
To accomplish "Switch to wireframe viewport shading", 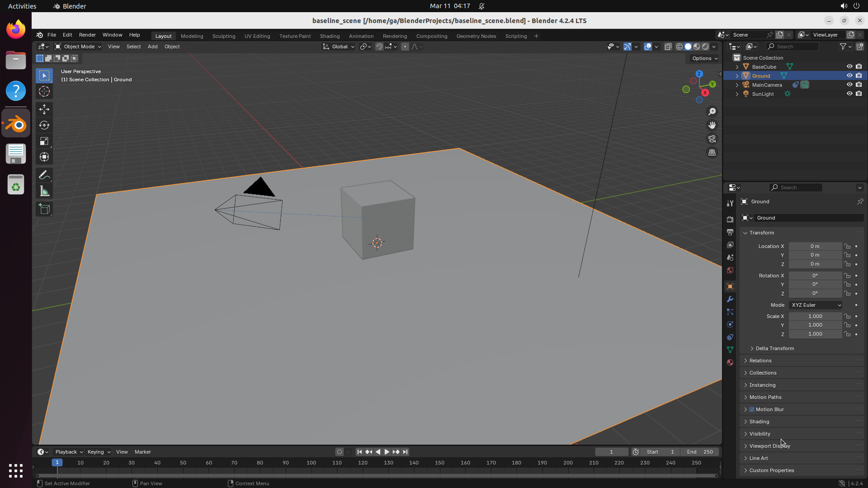I will 680,47.
